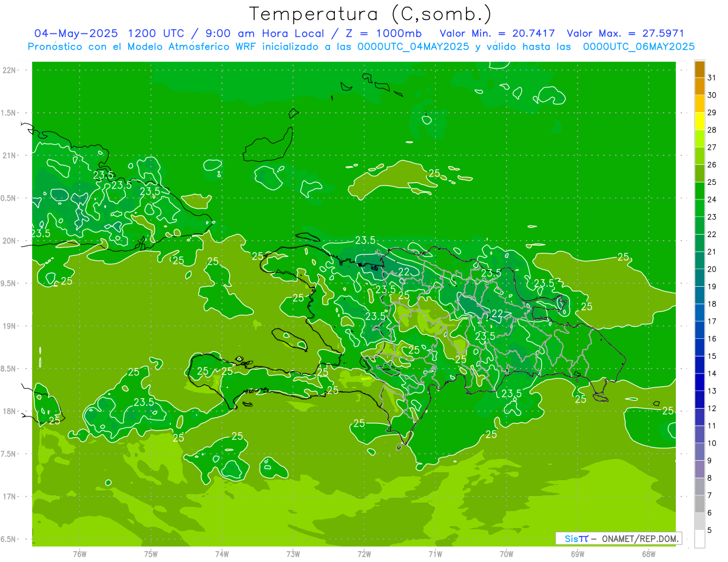Click the '71W' longitude label
The image size is (728, 562).
click(435, 554)
